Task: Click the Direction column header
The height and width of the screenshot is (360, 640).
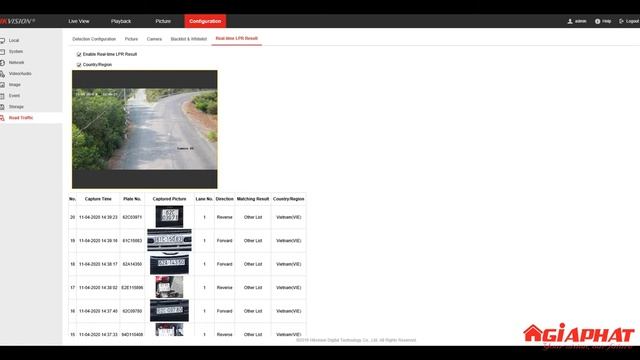Action: click(224, 199)
